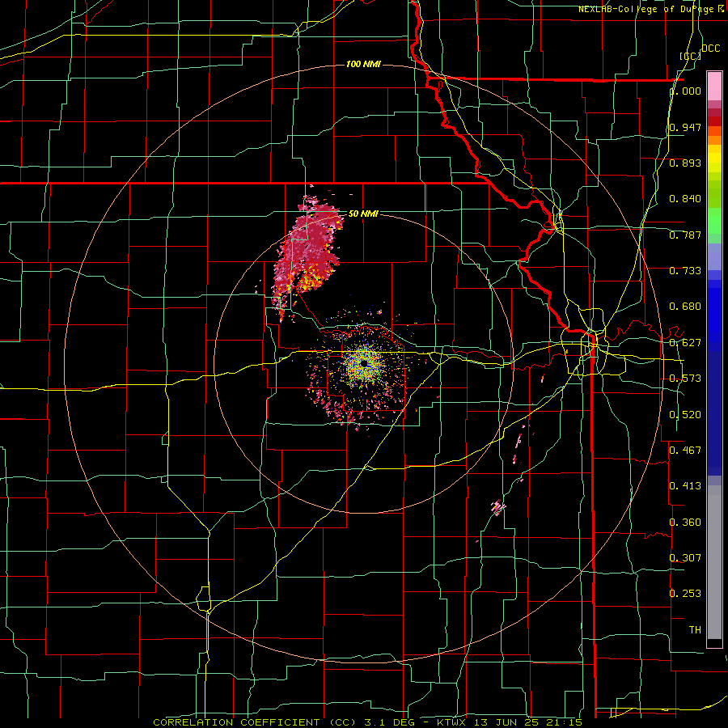728x728 pixels.
Task: Select the 0.520 legend value
Action: [685, 415]
